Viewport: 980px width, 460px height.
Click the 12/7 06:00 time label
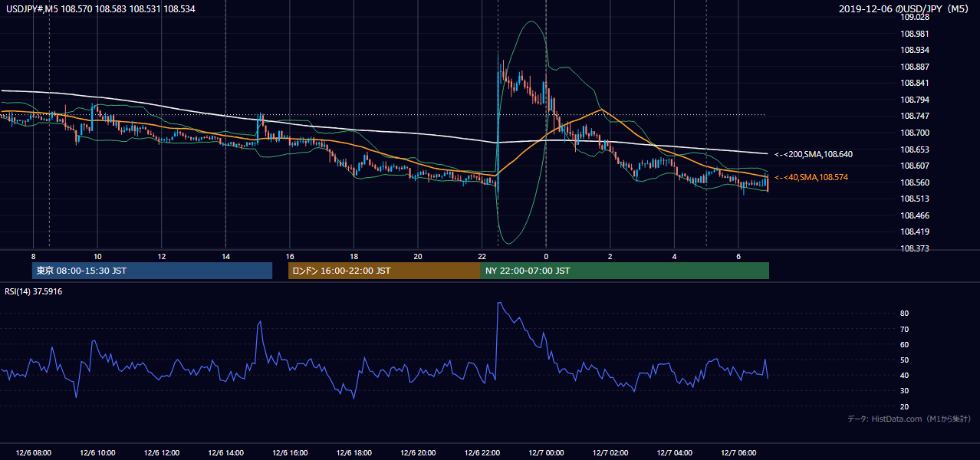click(x=738, y=452)
